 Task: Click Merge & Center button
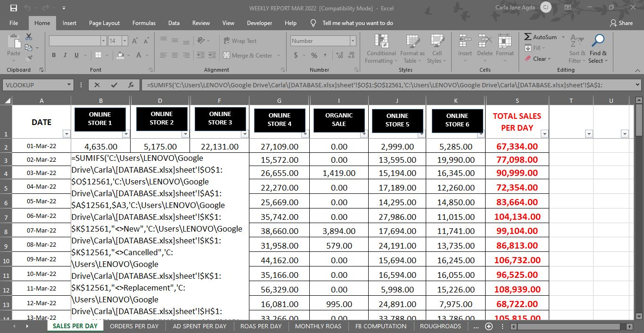(x=248, y=55)
